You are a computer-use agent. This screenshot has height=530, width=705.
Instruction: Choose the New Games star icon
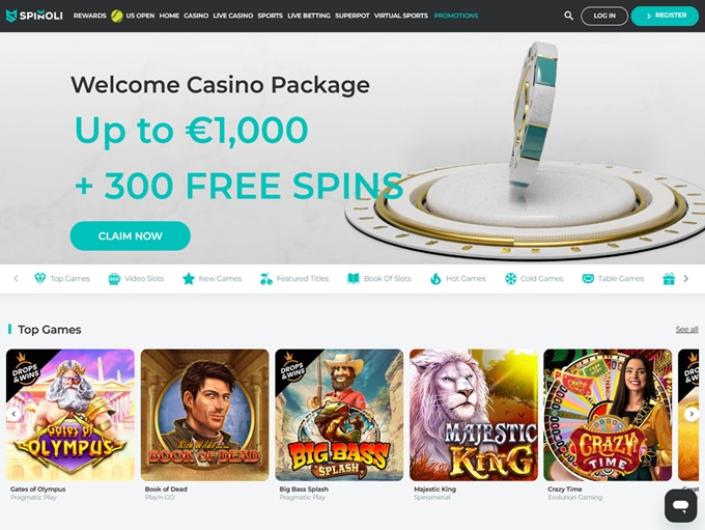tap(188, 279)
